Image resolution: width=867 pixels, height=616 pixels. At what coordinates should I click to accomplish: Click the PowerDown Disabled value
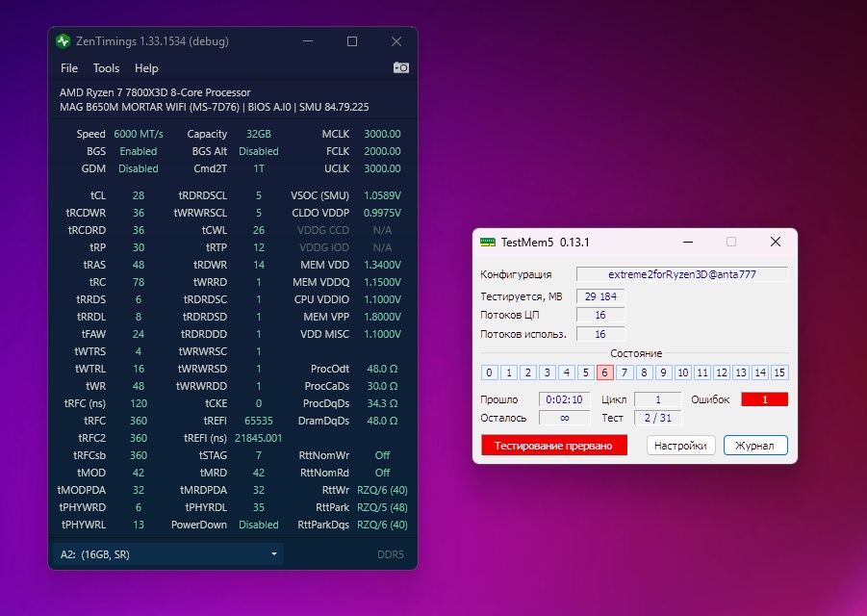[x=258, y=525]
